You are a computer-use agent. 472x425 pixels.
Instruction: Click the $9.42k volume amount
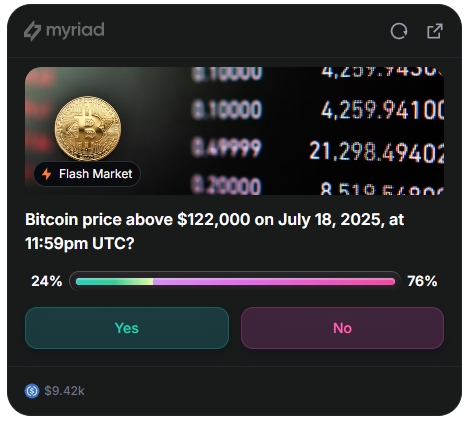[x=64, y=391]
